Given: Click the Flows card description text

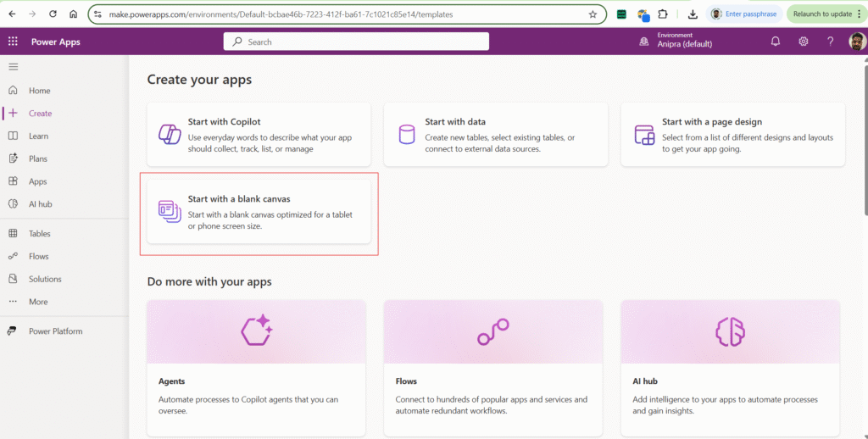Looking at the screenshot, I should [492, 405].
